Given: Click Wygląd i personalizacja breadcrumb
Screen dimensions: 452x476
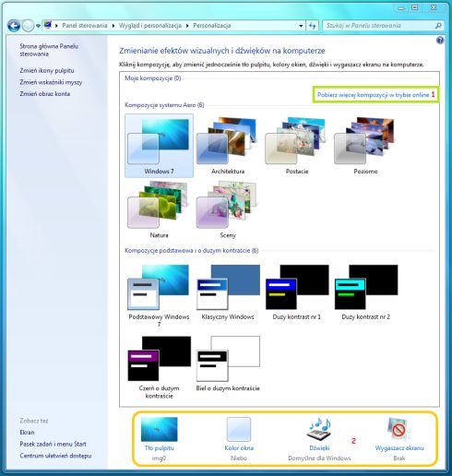Looking at the screenshot, I should tap(149, 26).
